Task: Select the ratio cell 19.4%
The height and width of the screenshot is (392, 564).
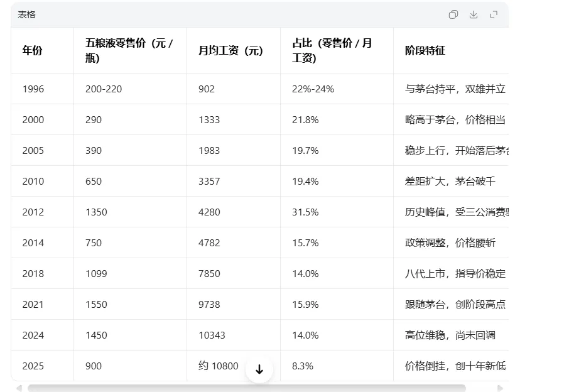Action: click(337, 182)
